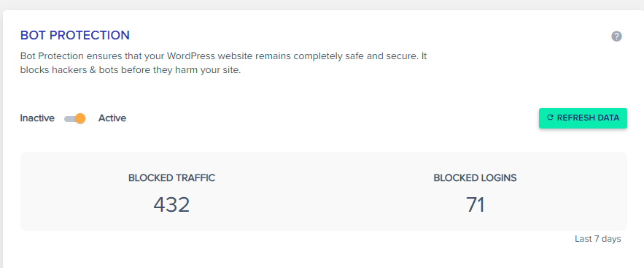
Task: Click the word PROTECTION in the title
Action: point(90,35)
